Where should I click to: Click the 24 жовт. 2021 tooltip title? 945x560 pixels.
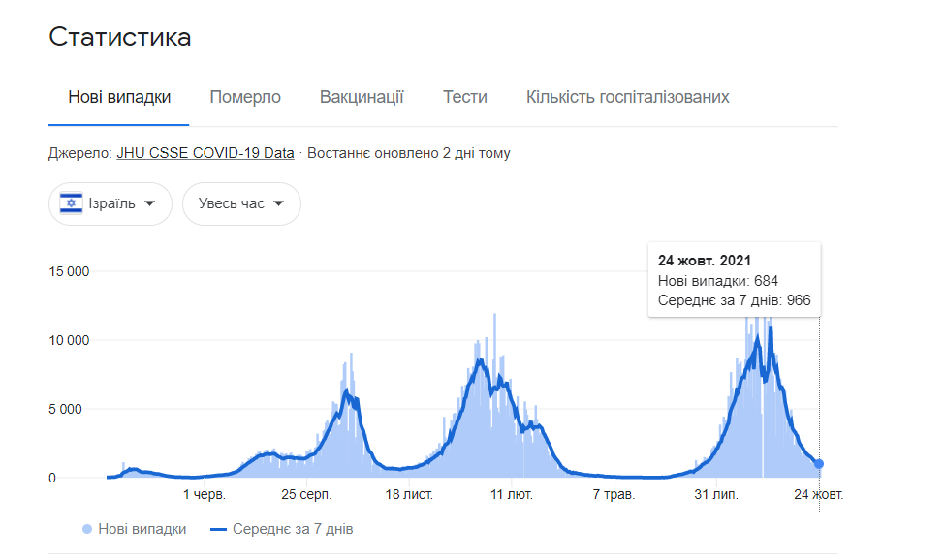[x=705, y=261]
